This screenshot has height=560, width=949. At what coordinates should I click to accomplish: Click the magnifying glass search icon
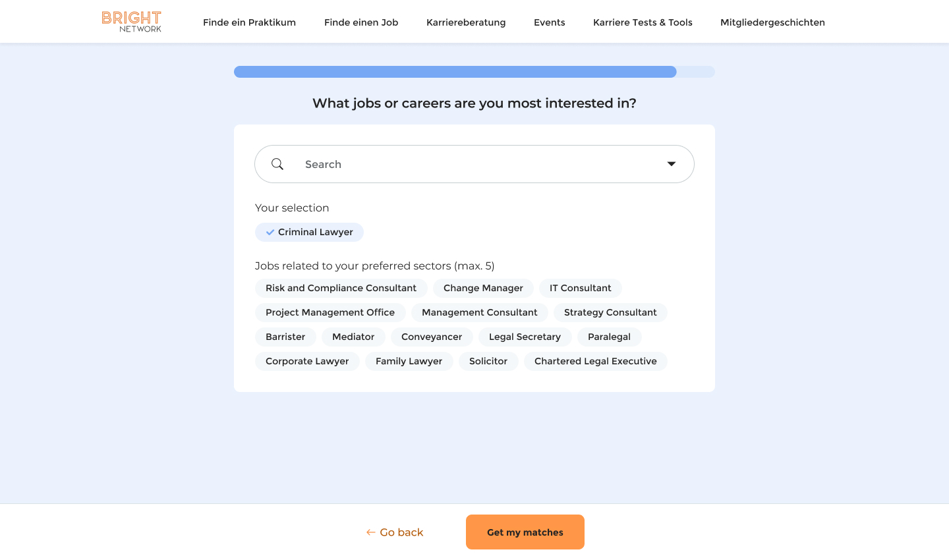tap(277, 164)
